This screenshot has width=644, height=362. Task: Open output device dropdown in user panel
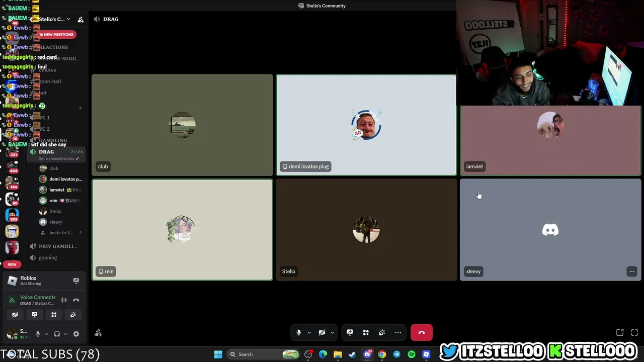tap(65, 334)
